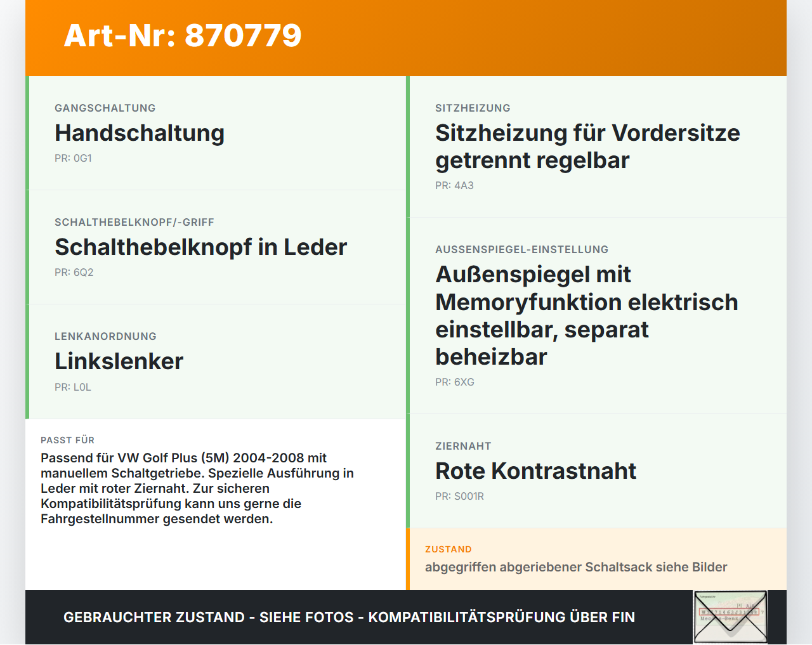
Task: Click the GEBRAUCHTER ZUSTAND footer banner text
Action: 349,617
